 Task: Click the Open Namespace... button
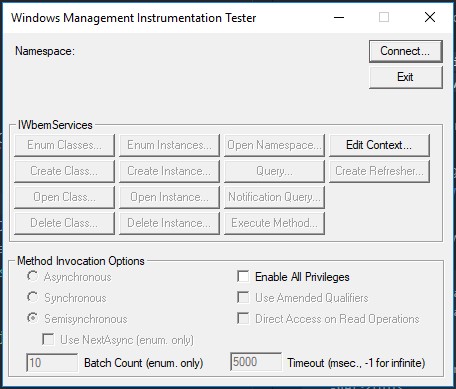coord(274,145)
